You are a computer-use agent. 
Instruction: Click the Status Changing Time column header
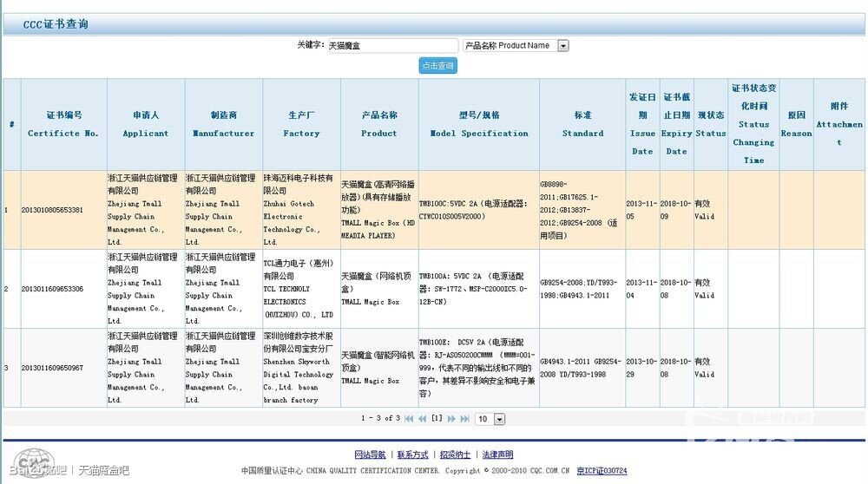754,124
